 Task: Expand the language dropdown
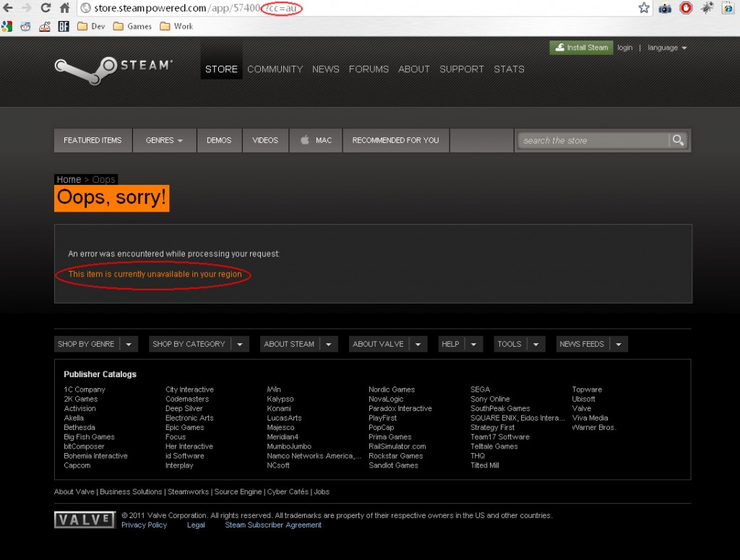click(x=666, y=48)
